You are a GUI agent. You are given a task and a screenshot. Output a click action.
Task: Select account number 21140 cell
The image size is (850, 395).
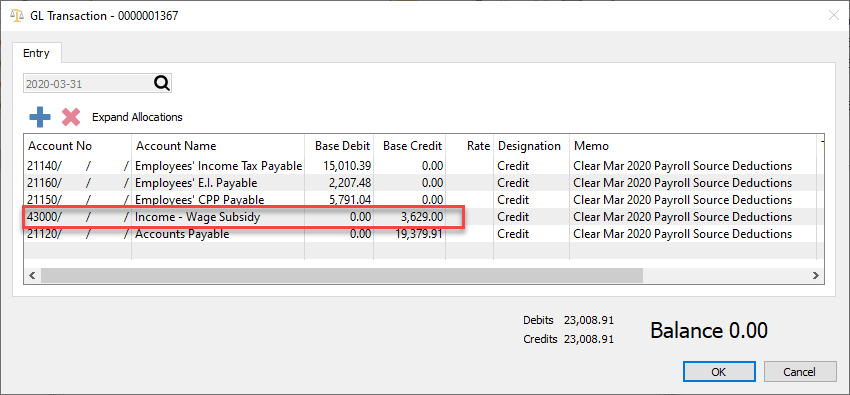click(x=78, y=166)
